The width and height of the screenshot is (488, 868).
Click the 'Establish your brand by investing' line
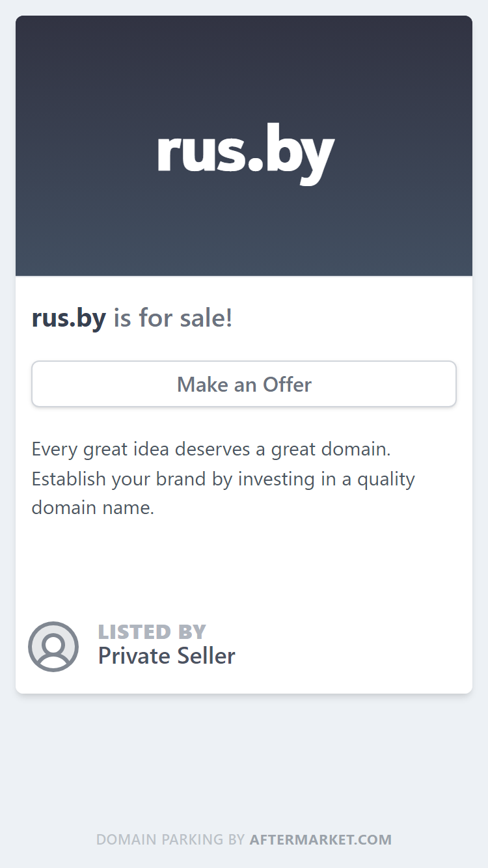click(x=223, y=479)
